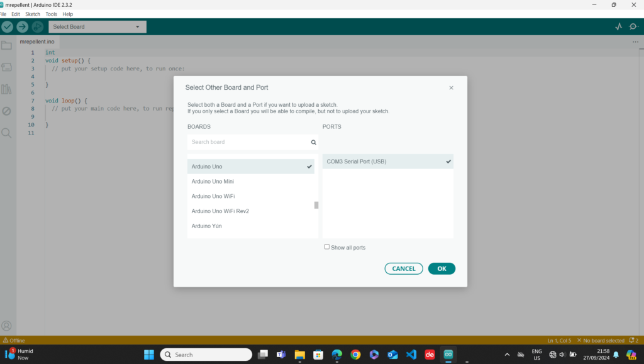Viewport: 644px width, 364px height.
Task: Click the CANCEL button
Action: point(404,269)
